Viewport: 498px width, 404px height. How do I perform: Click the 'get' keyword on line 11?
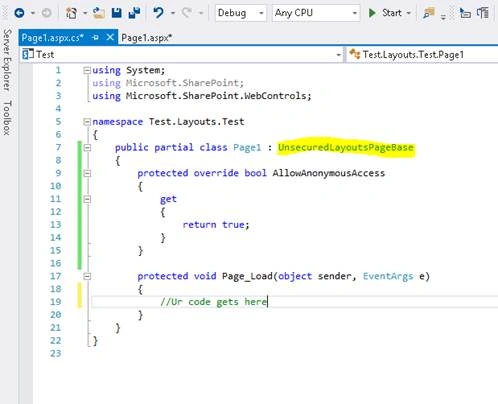click(168, 199)
